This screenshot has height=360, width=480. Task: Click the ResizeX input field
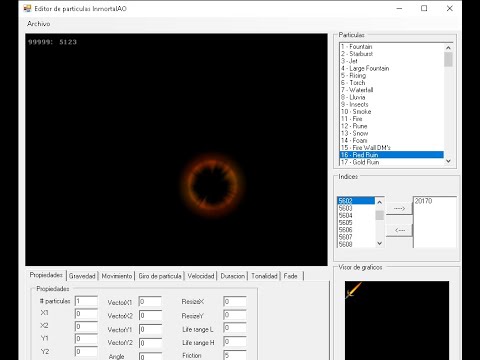235,301
